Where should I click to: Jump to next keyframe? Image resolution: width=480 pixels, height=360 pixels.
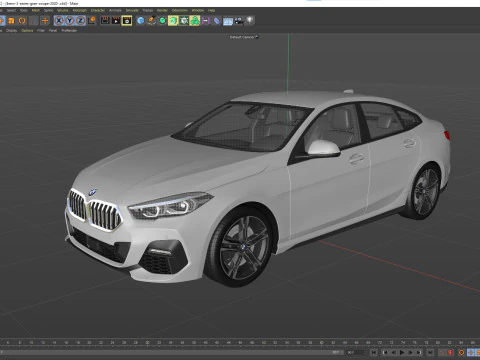pos(419,352)
